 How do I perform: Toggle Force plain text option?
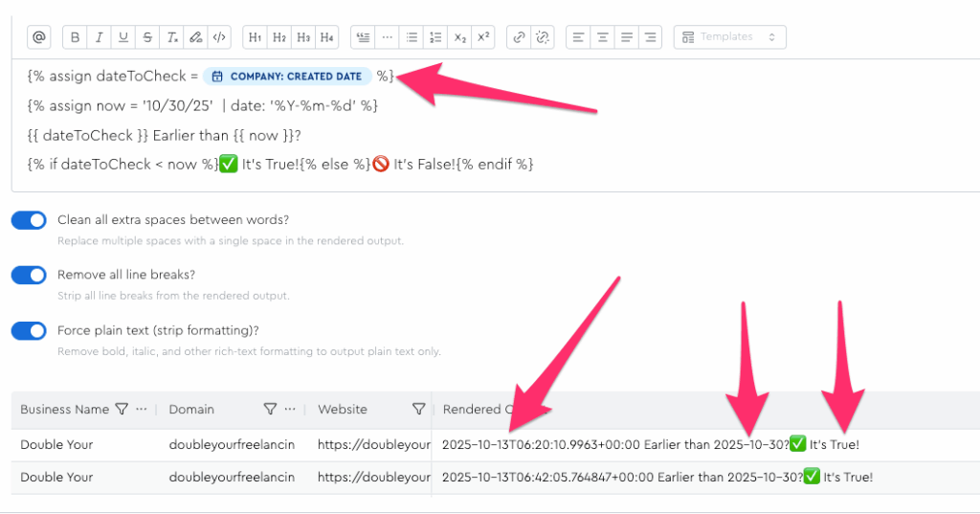pyautogui.click(x=29, y=331)
